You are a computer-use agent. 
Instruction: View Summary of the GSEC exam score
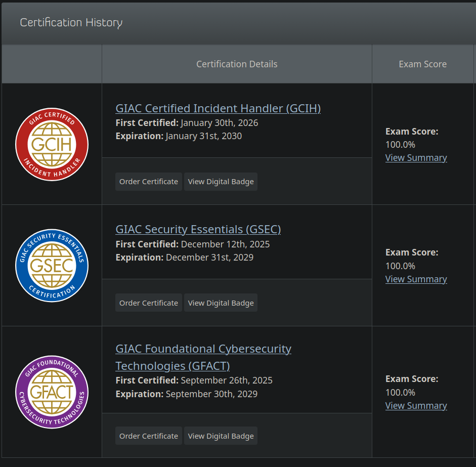click(x=416, y=279)
